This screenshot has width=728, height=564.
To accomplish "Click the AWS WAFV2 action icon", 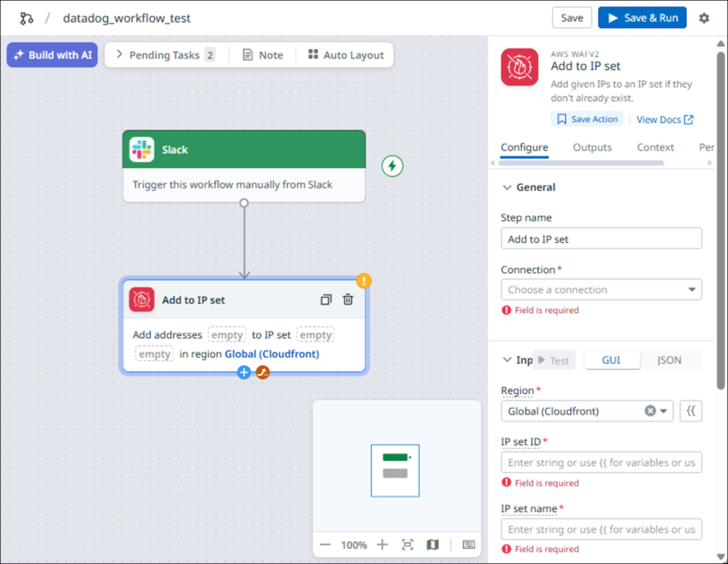I will 520,68.
